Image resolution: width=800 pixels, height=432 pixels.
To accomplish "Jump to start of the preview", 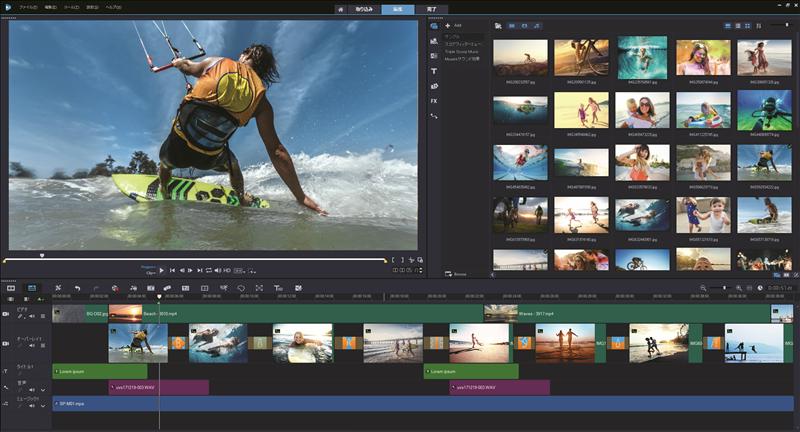I will [x=172, y=270].
